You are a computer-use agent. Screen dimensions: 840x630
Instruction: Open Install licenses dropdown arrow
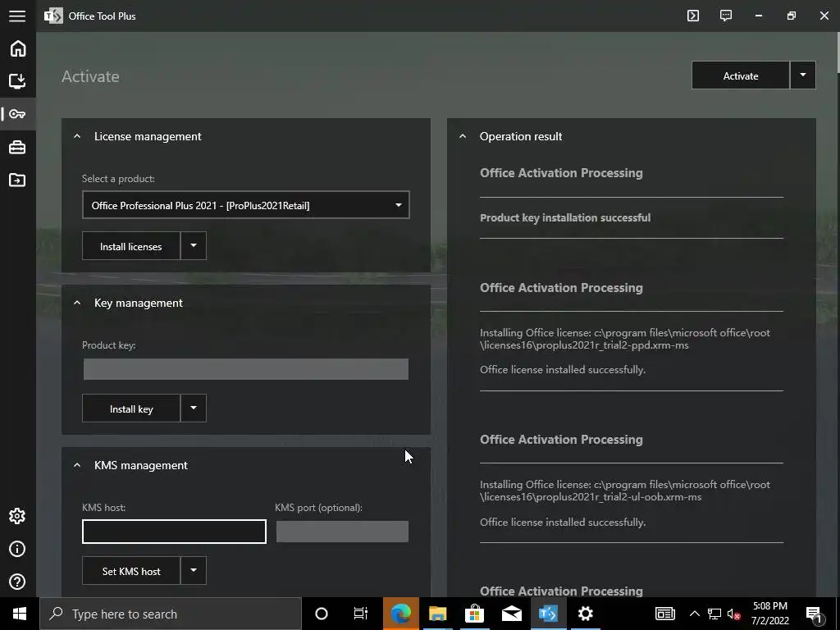[194, 246]
